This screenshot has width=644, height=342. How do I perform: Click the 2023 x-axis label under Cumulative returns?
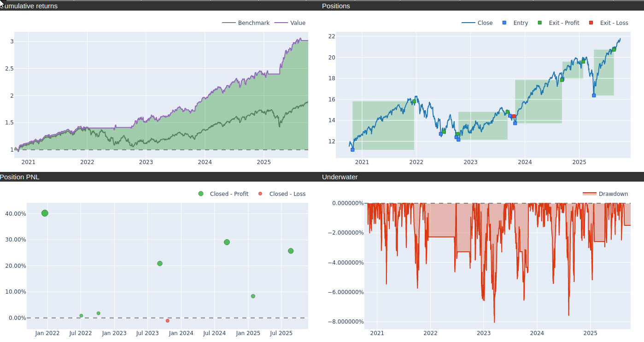146,162
